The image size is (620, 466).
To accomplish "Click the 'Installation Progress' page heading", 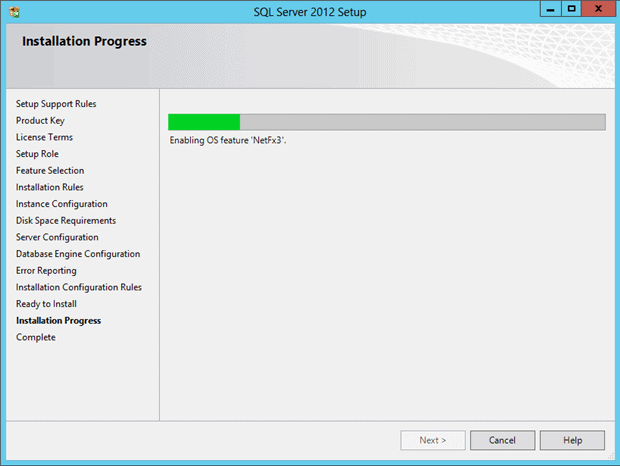I will (x=84, y=41).
